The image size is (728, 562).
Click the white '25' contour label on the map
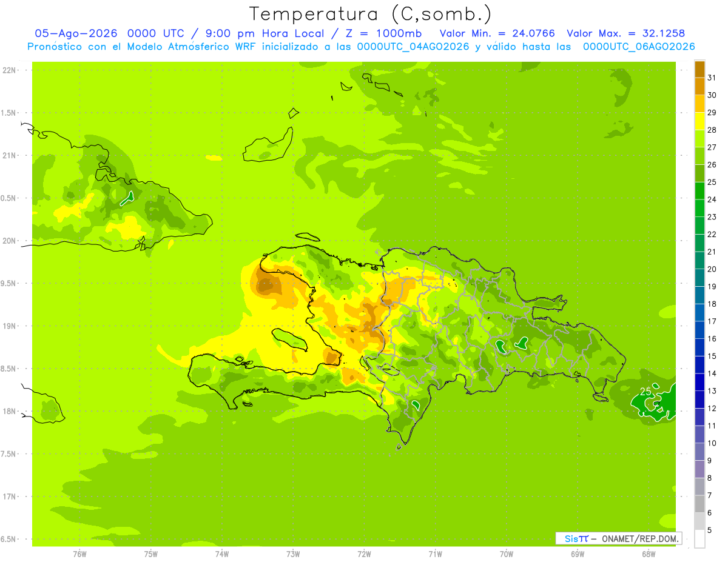click(x=645, y=392)
